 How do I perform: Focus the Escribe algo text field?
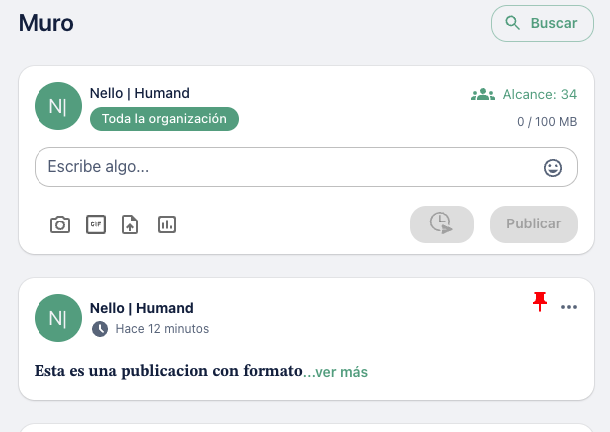[x=306, y=167]
